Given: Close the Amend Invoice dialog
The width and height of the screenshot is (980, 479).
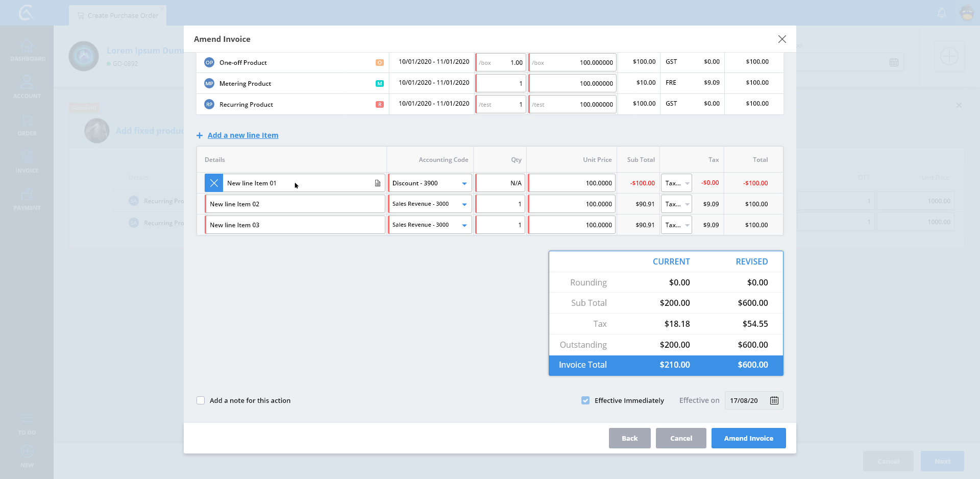Looking at the screenshot, I should coord(781,39).
